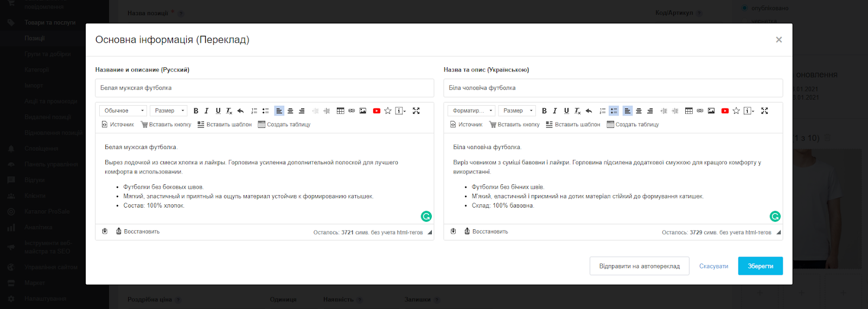Insert link in the Ukrainian editor
This screenshot has height=309, width=868.
[700, 111]
